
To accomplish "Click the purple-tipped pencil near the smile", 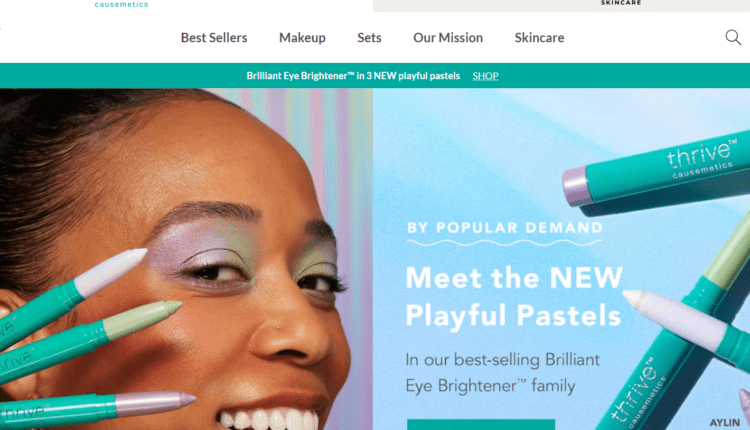I will pos(96,407).
